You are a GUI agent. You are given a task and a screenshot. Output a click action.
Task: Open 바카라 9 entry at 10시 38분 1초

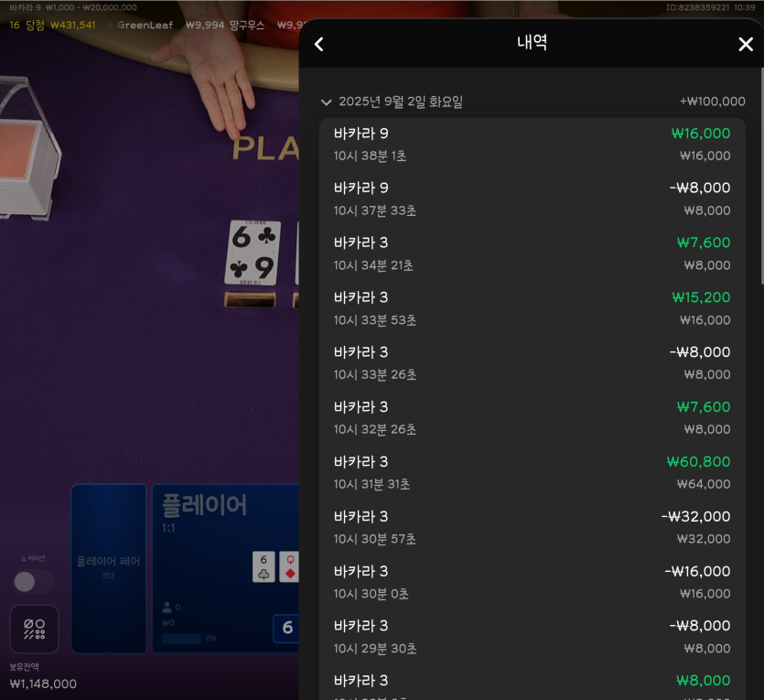pyautogui.click(x=533, y=145)
